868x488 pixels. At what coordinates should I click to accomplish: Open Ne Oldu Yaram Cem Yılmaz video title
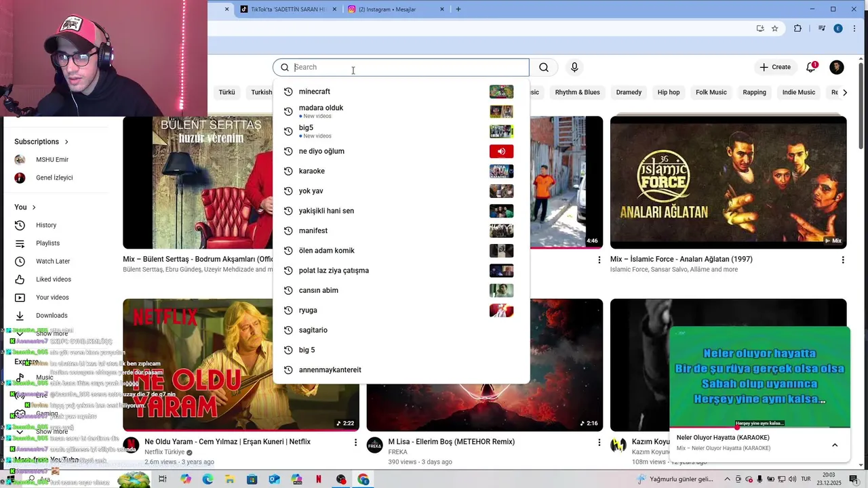(x=227, y=442)
